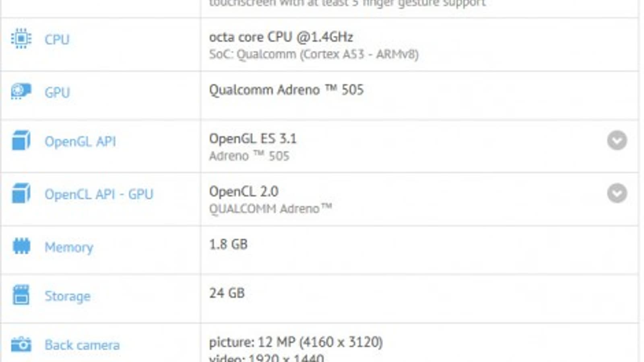Click the Storage label
644x362 pixels.
pos(67,296)
